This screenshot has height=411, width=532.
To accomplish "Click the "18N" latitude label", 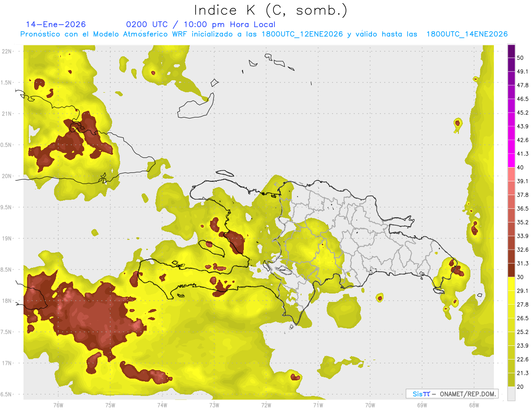I will tap(7, 301).
